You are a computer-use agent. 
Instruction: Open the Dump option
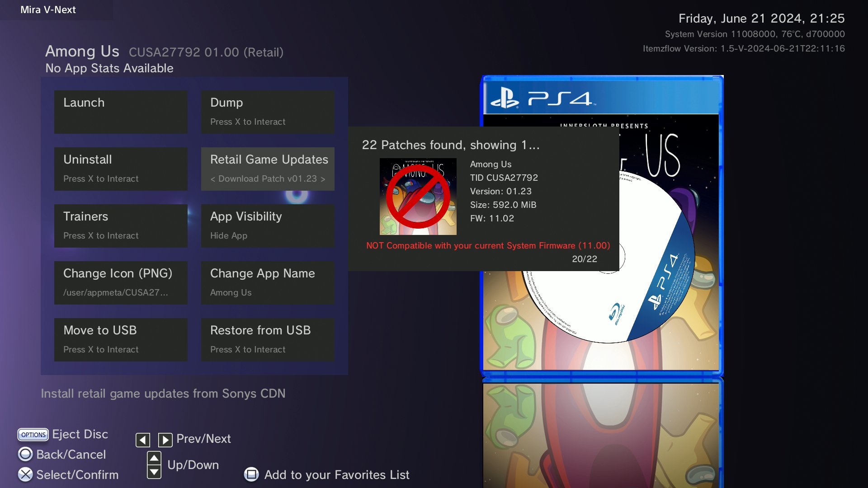click(x=268, y=112)
